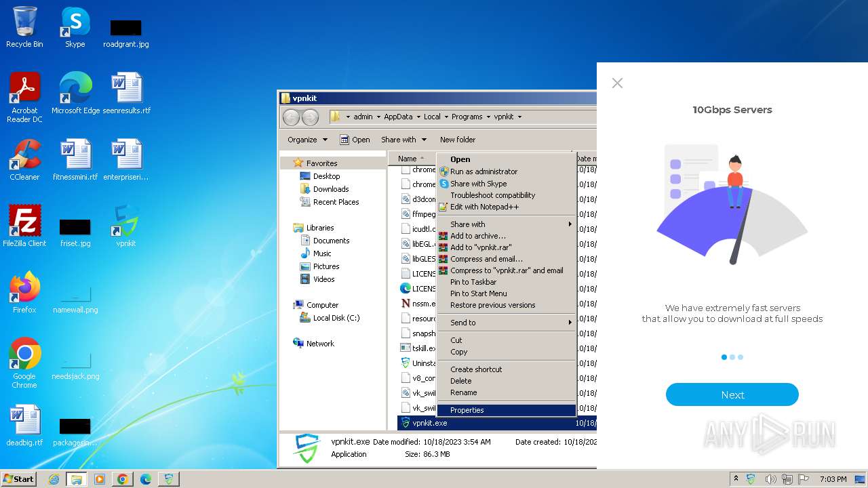
Task: Open the Start menu
Action: click(x=19, y=479)
